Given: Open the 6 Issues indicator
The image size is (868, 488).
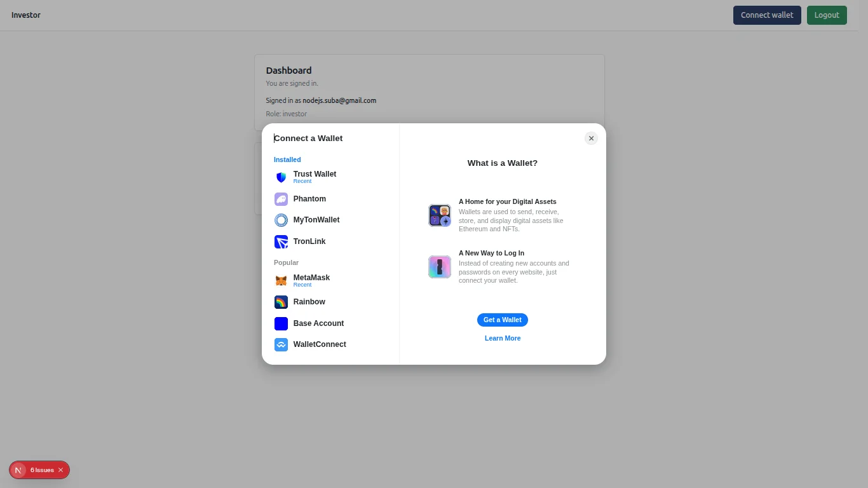Looking at the screenshot, I should tap(42, 470).
